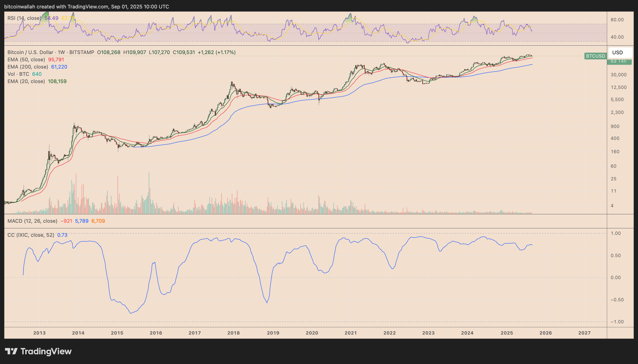The image size is (638, 364).
Task: Open the USD currency selector
Action: point(620,52)
